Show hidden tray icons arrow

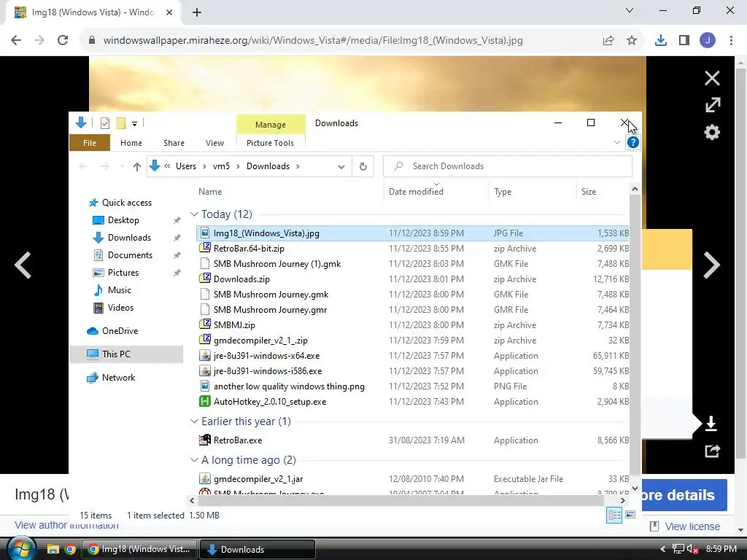tap(662, 549)
